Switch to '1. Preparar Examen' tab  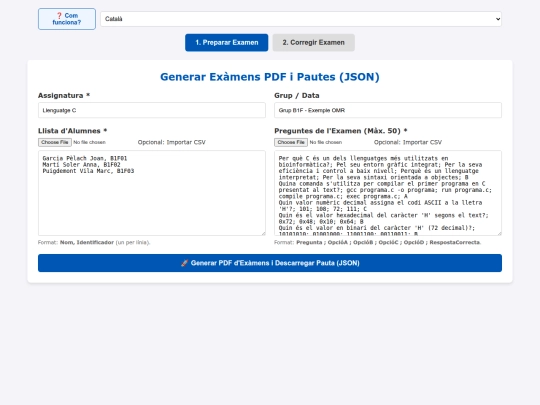[227, 43]
